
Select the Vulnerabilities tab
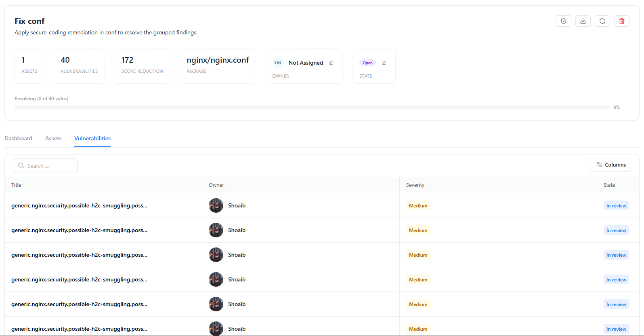tap(92, 138)
